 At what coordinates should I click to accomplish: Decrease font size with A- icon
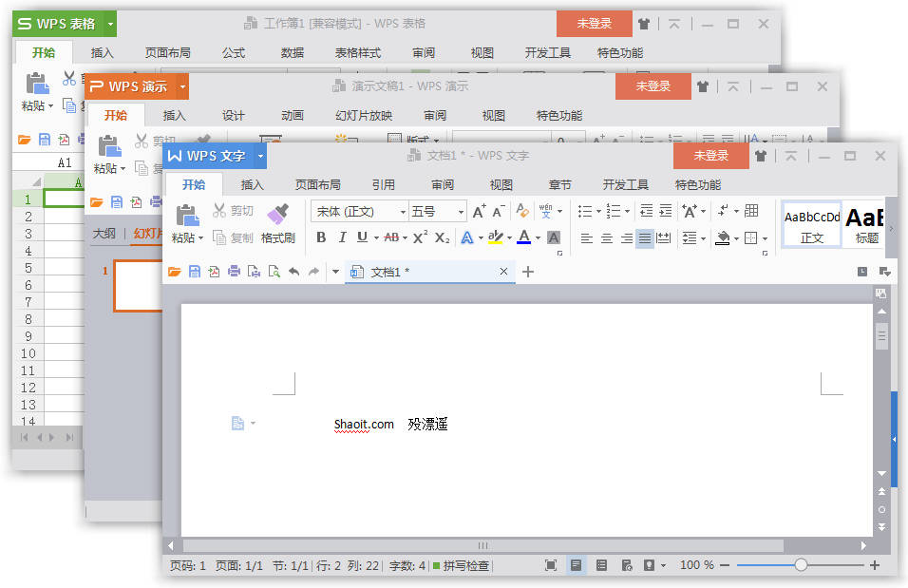coord(499,212)
